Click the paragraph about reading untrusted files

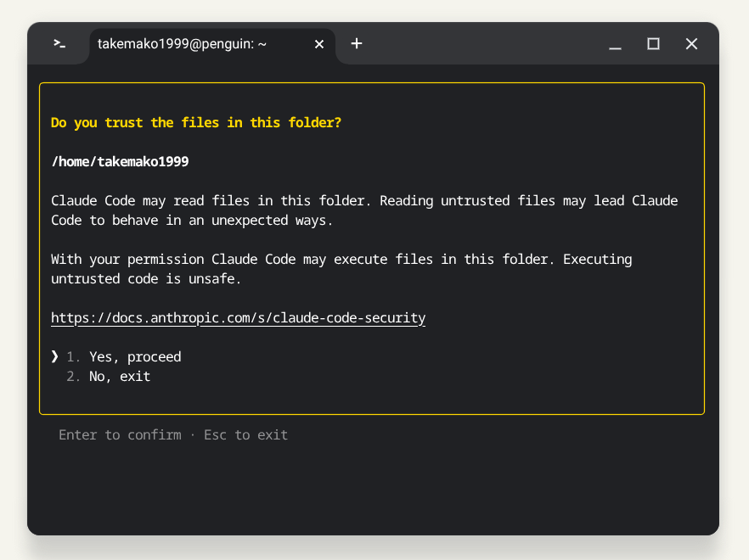tap(364, 210)
